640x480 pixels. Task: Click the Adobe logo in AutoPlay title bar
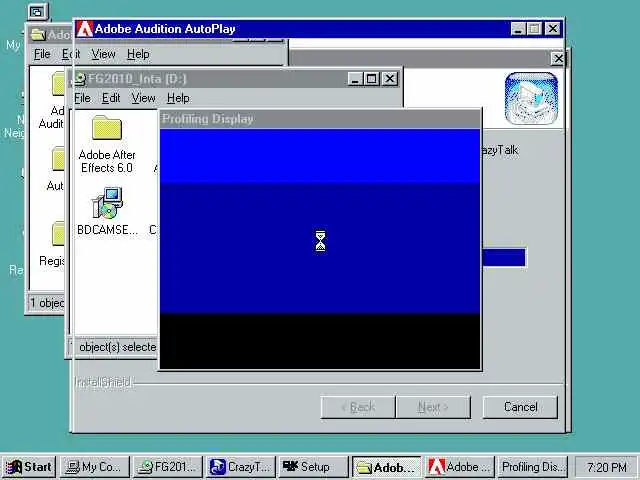point(84,29)
